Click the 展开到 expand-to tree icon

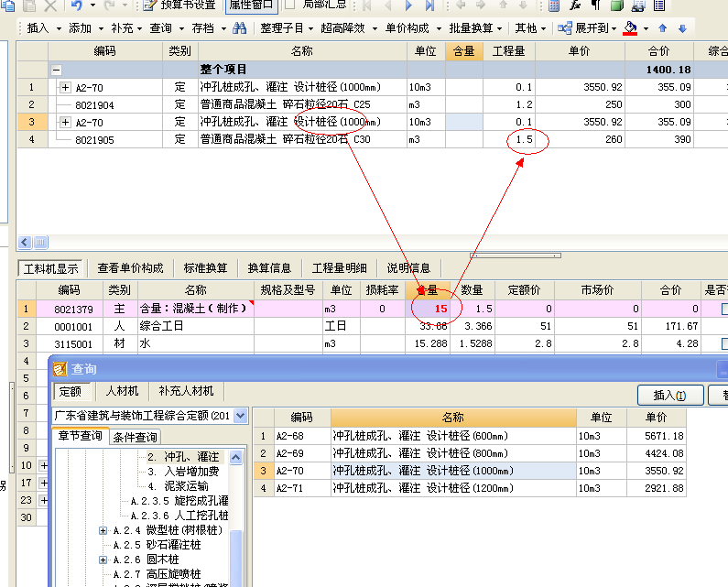pyautogui.click(x=565, y=28)
